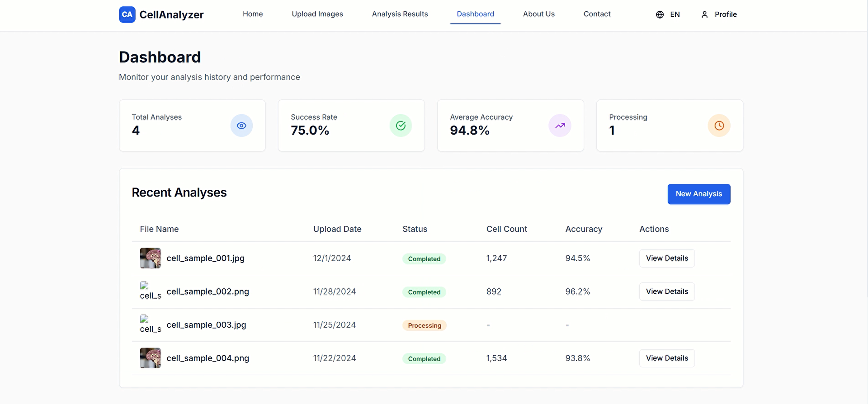Start a New Analysis

699,194
